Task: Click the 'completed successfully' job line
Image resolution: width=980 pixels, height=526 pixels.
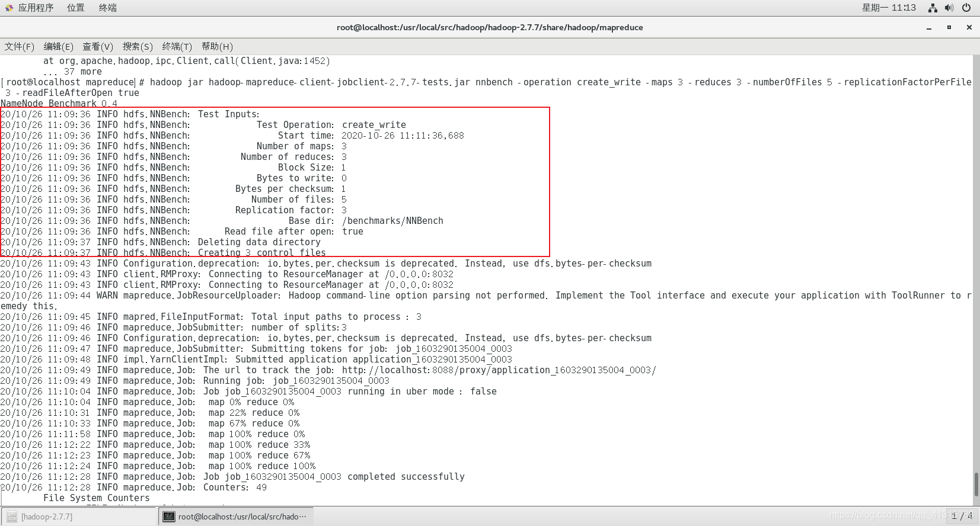Action: pyautogui.click(x=232, y=477)
